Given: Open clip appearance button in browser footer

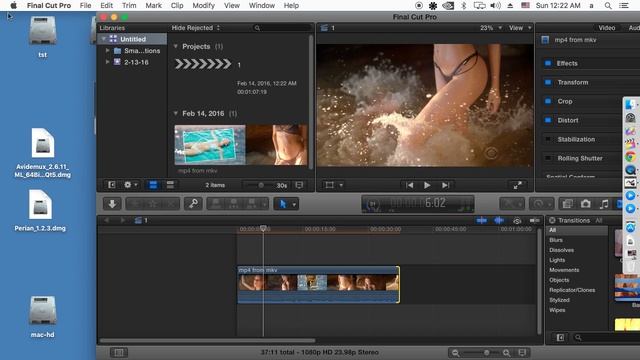Looking at the screenshot, I should (299, 185).
